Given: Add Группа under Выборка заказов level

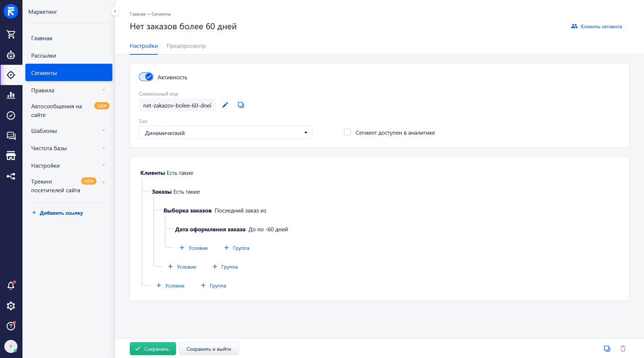Looking at the screenshot, I should tap(225, 267).
